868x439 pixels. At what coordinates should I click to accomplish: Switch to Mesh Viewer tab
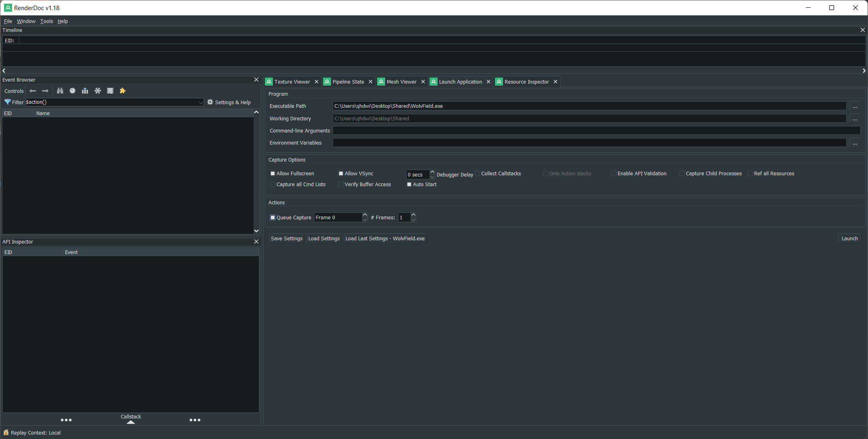pyautogui.click(x=401, y=82)
